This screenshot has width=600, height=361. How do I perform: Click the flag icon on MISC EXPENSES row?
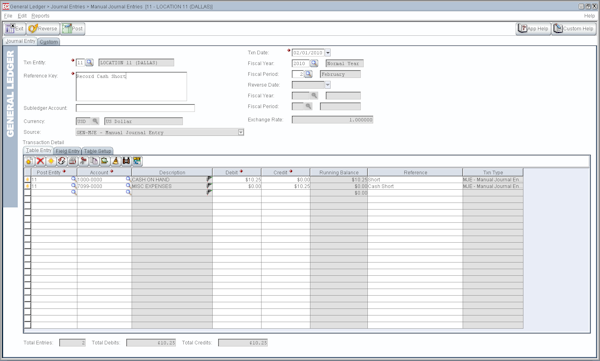coord(209,185)
